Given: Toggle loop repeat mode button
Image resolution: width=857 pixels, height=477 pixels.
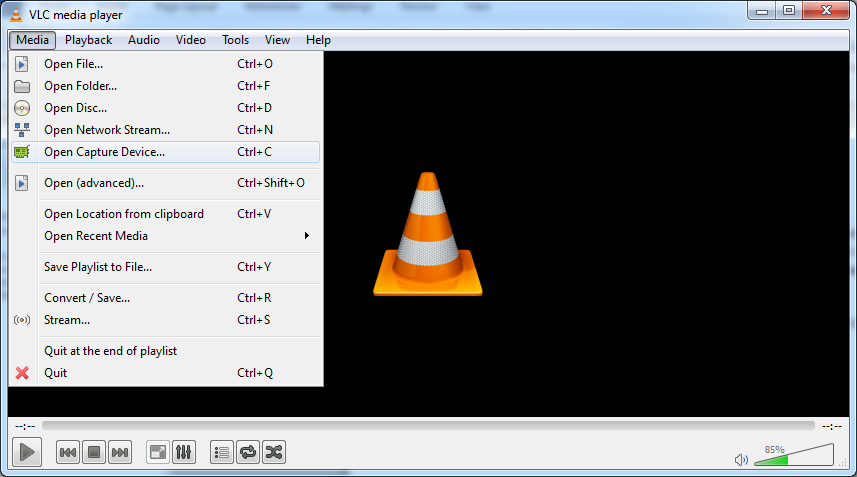Looking at the screenshot, I should 248,452.
